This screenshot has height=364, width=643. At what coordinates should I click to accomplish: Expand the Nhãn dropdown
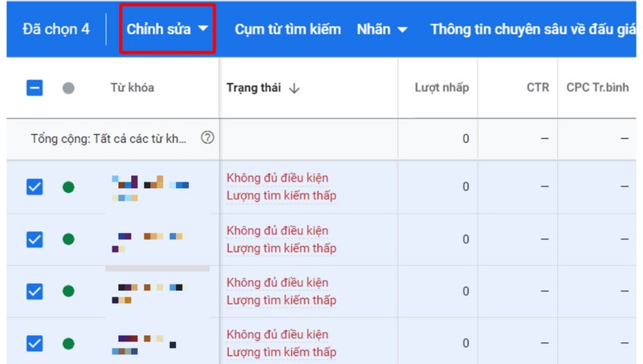382,29
